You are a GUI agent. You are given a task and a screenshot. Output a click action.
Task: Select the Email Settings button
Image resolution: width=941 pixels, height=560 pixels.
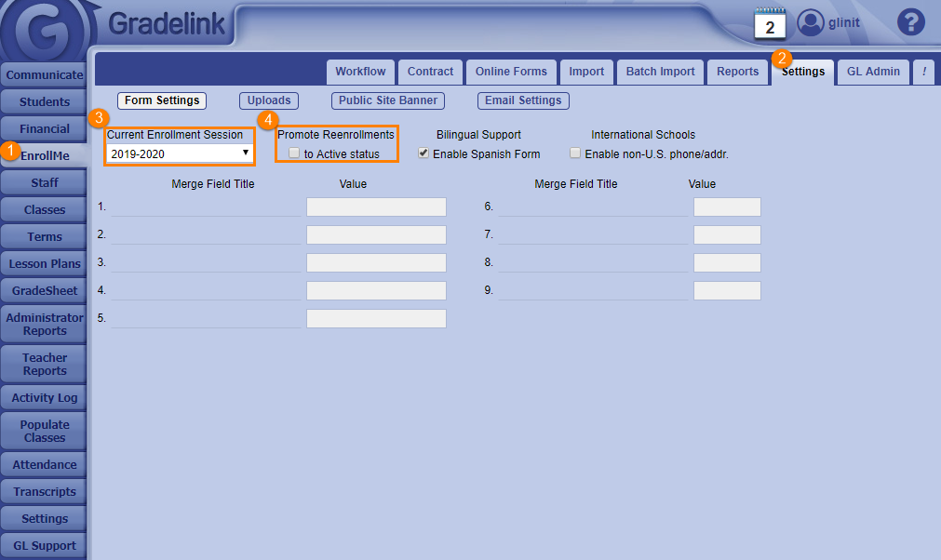pyautogui.click(x=523, y=100)
